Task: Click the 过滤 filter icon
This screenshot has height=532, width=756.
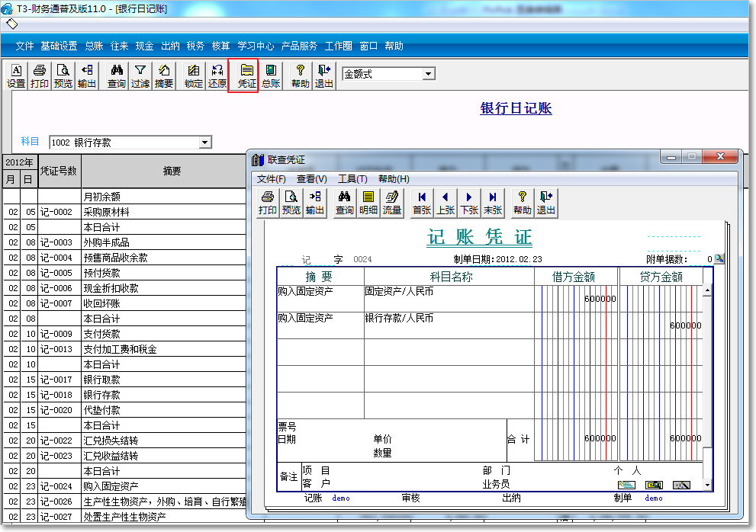Action: (140, 75)
